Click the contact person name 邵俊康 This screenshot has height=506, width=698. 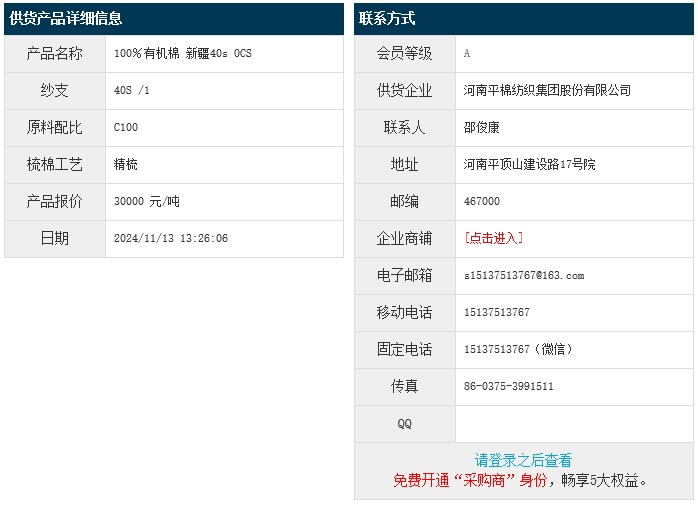click(x=482, y=127)
